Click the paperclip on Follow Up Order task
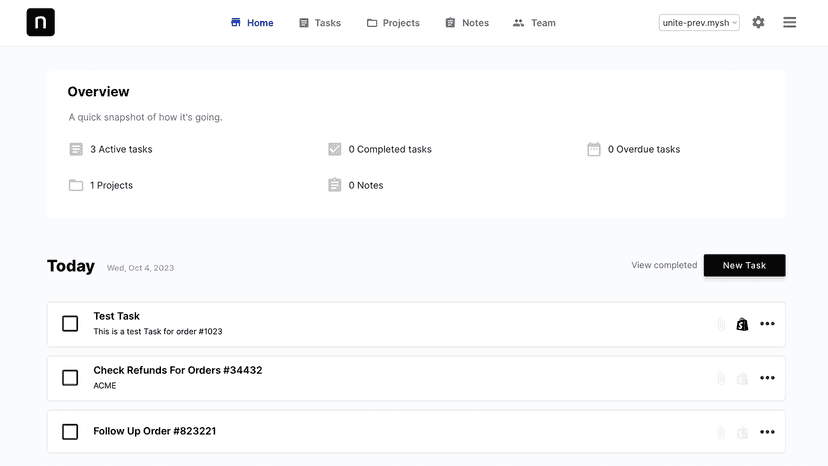This screenshot has width=828, height=466. point(721,432)
